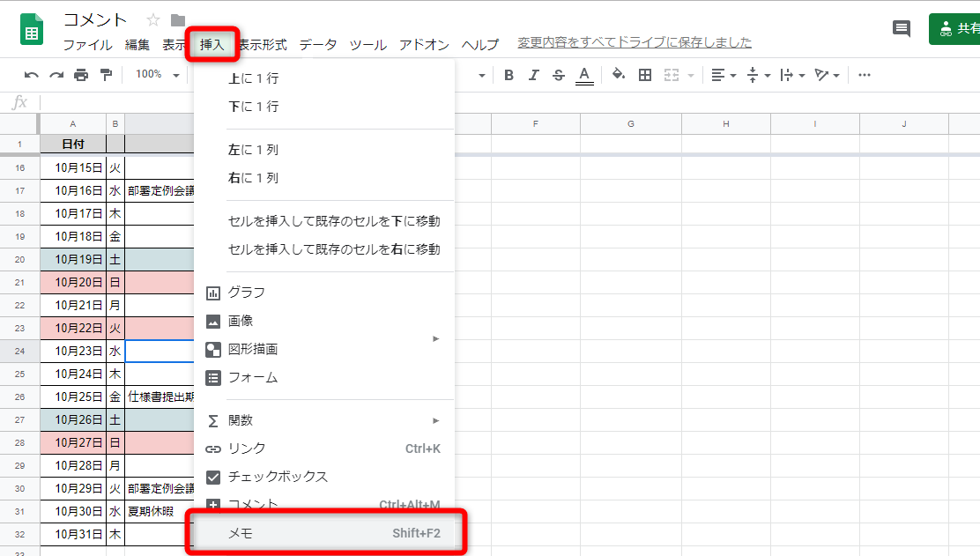Open the comment history icon
Image resolution: width=980 pixels, height=556 pixels.
click(x=901, y=28)
